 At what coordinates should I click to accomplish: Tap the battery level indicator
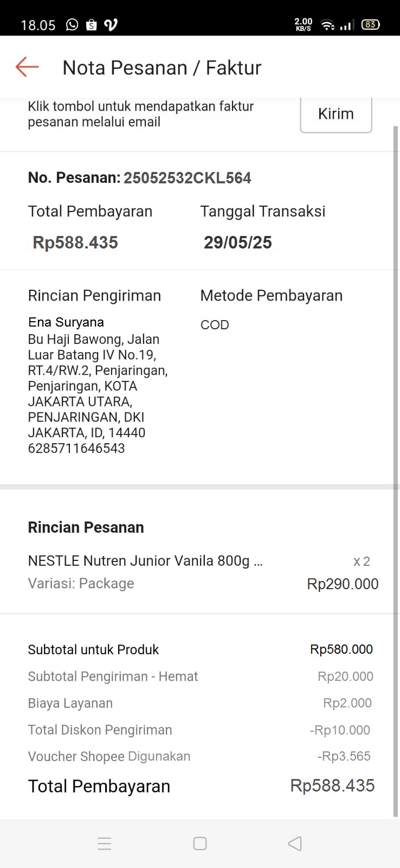[x=371, y=24]
